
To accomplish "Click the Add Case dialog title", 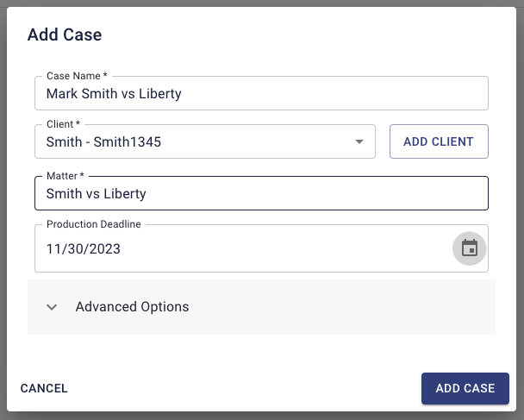I will point(65,35).
